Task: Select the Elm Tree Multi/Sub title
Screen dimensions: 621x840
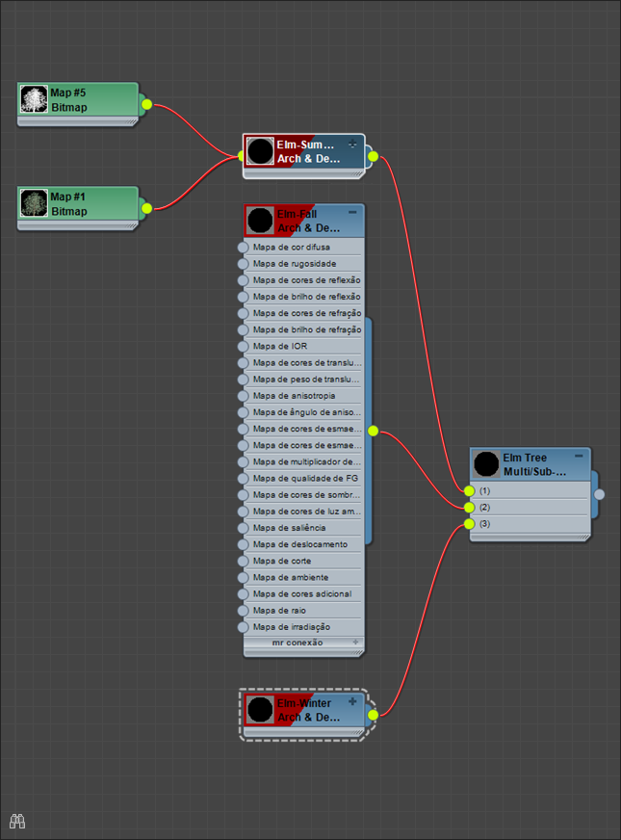Action: click(x=534, y=464)
